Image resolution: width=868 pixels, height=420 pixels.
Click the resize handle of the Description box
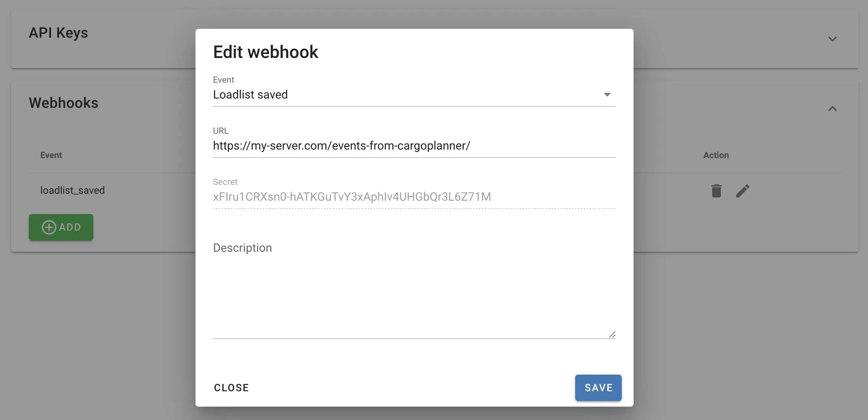click(612, 334)
